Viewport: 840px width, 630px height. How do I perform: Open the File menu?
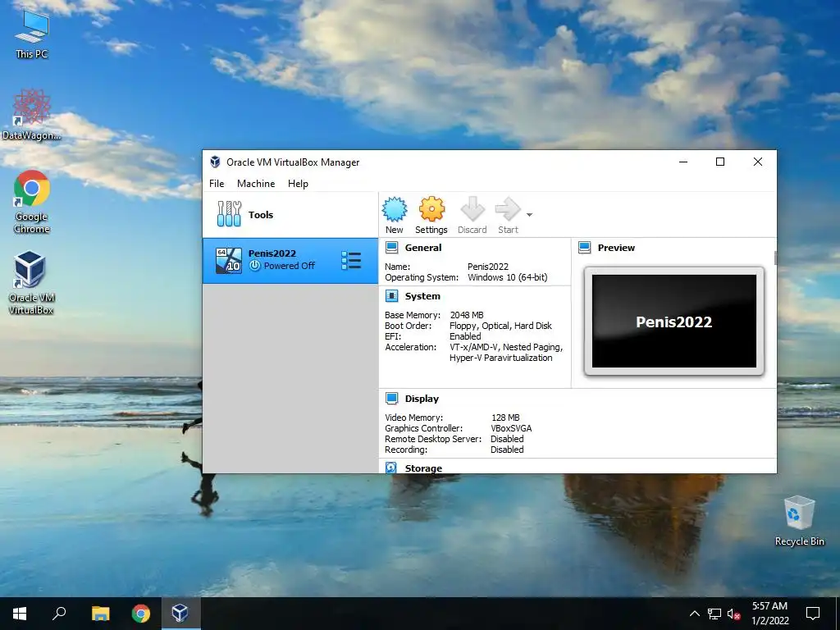217,183
